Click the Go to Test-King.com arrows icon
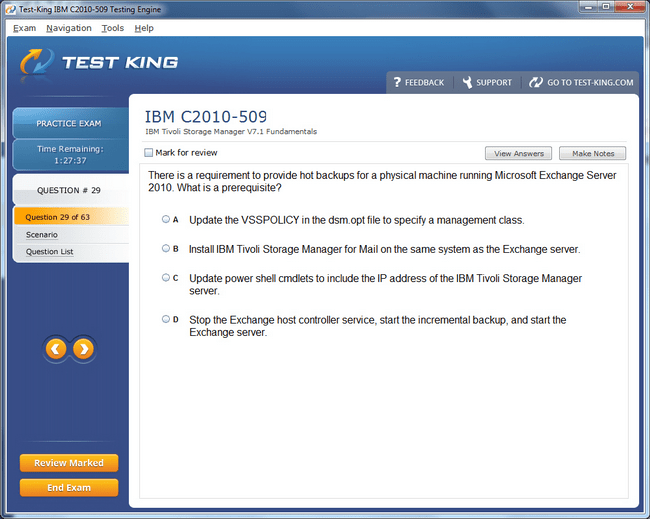Screen dimensions: 650x519 [536, 82]
